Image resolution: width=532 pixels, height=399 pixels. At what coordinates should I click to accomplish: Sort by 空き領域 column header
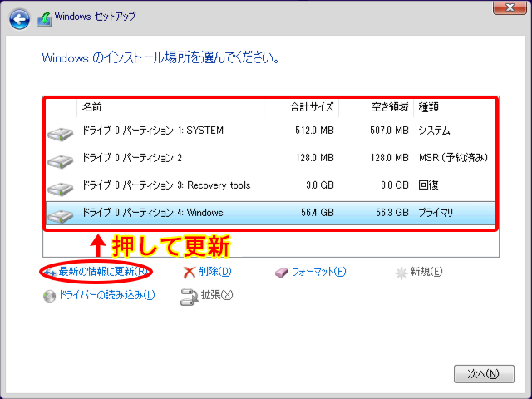coord(387,107)
